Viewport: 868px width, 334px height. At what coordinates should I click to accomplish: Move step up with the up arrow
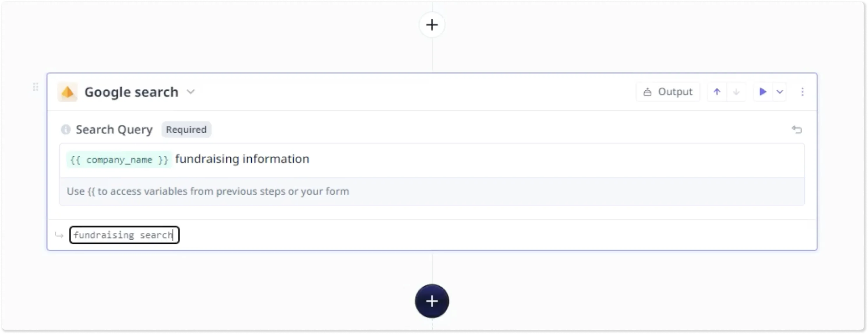(x=717, y=92)
